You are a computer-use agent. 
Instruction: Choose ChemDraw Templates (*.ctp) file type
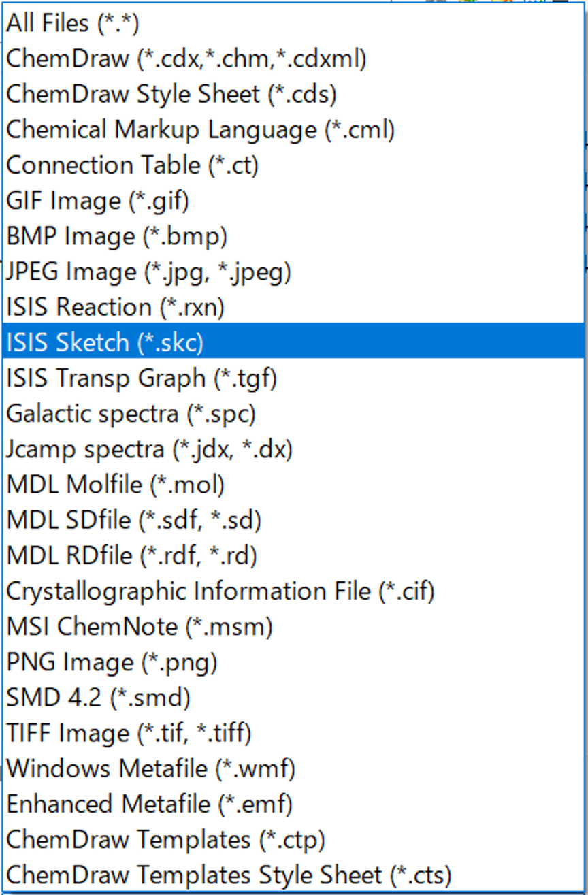[166, 839]
